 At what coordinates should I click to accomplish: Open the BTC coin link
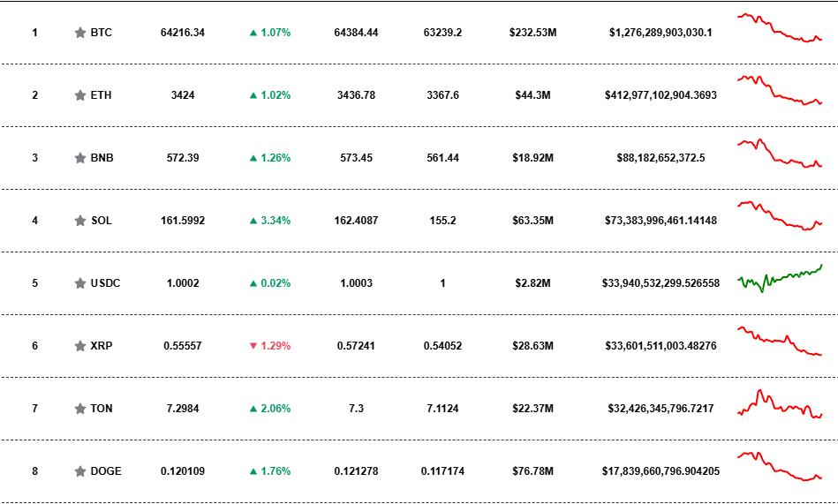(x=101, y=33)
